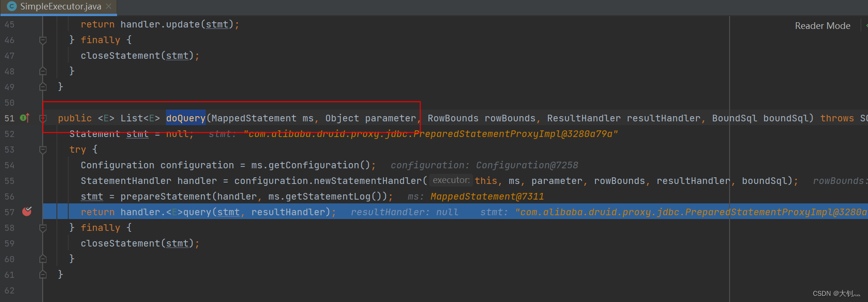Click the underlined stmt in closeStatement on line 59

click(x=177, y=243)
